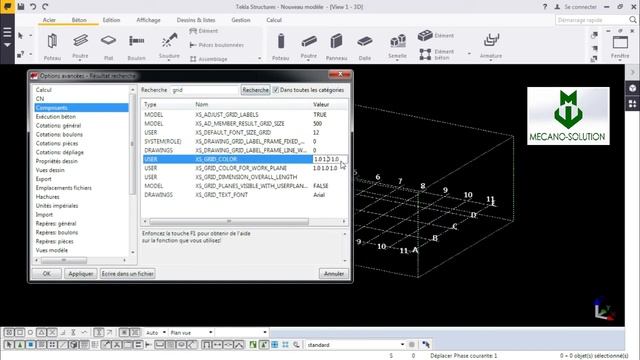Viewport: 640px width, 360px height.
Task: Click the 3D cube side panel icon
Action: [x=633, y=88]
